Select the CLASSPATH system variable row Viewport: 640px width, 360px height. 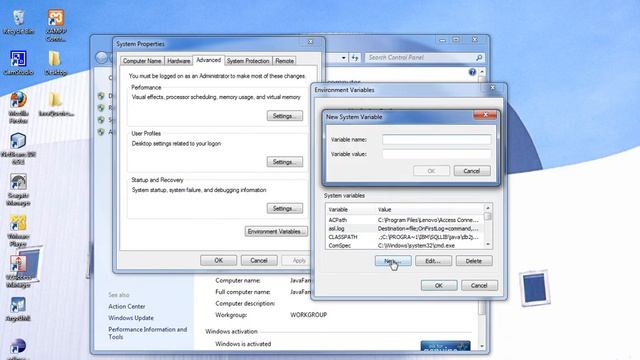(x=404, y=237)
